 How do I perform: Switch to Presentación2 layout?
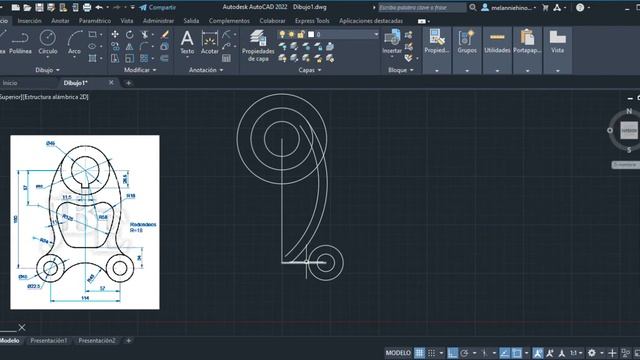[97, 340]
